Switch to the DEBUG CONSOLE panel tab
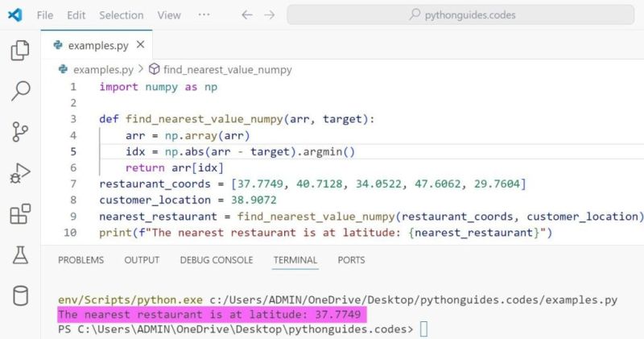 pyautogui.click(x=217, y=260)
